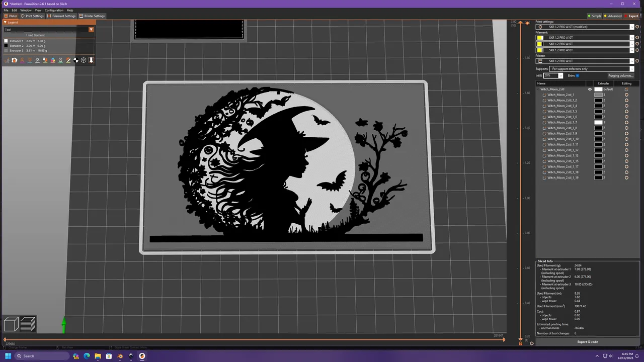
Task: Click the variable layer height hourglass icon
Action: (60, 60)
